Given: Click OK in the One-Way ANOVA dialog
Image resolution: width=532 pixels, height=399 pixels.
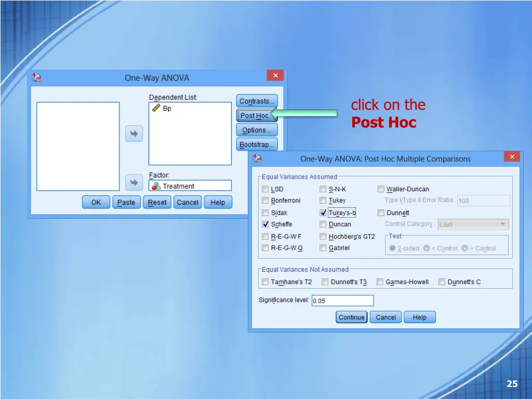Looking at the screenshot, I should [x=96, y=202].
